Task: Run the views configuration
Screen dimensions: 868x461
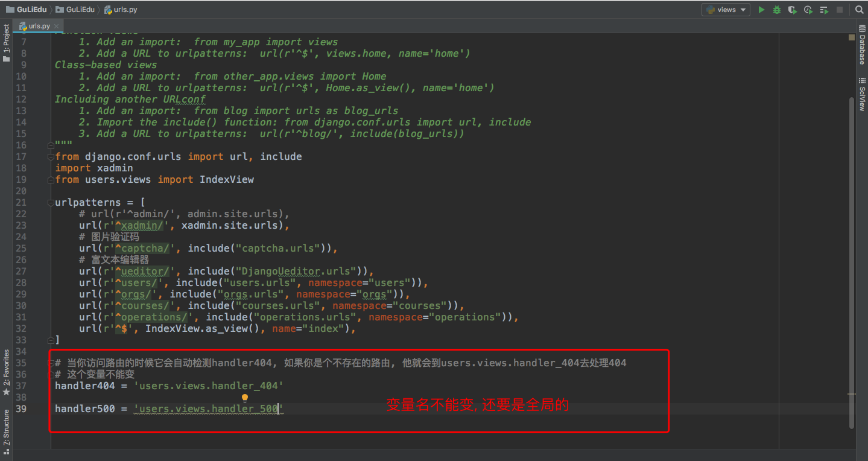Action: [761, 10]
